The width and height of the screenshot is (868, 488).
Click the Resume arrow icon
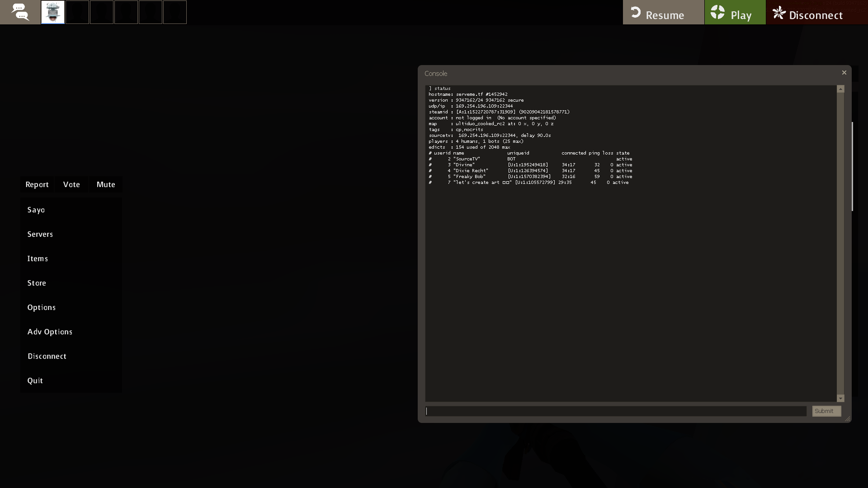(x=636, y=12)
